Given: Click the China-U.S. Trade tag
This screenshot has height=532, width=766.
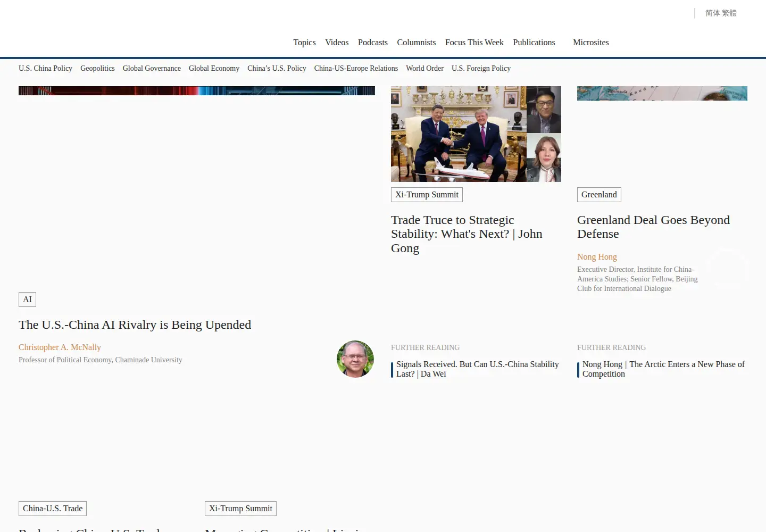Looking at the screenshot, I should click(53, 509).
